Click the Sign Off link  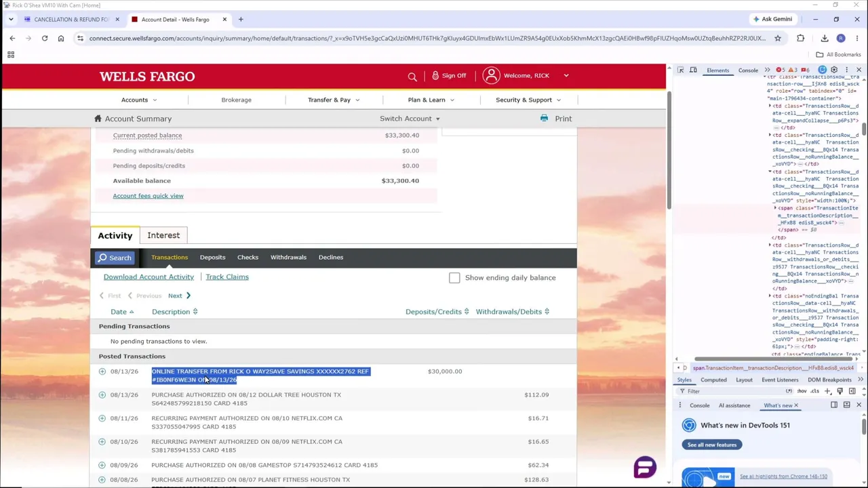[x=449, y=75]
